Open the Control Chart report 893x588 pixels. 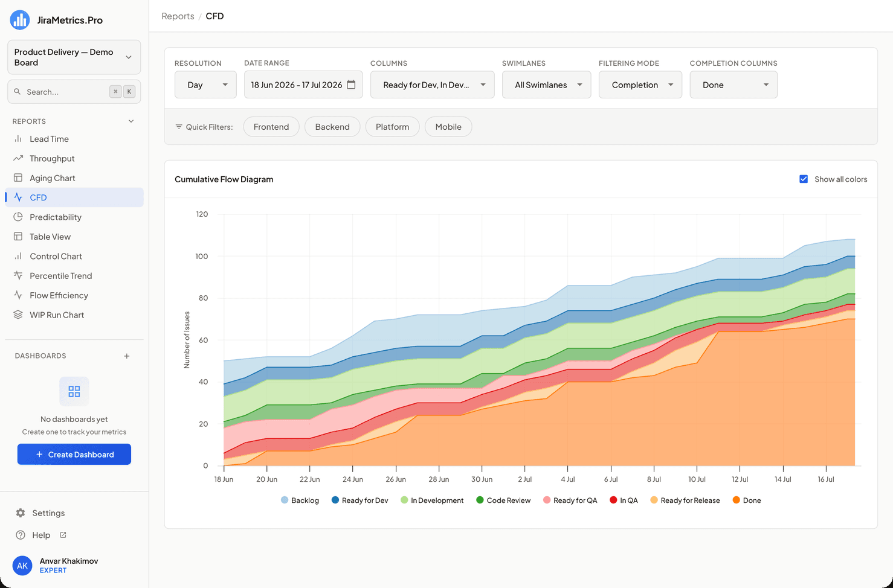click(x=74, y=256)
